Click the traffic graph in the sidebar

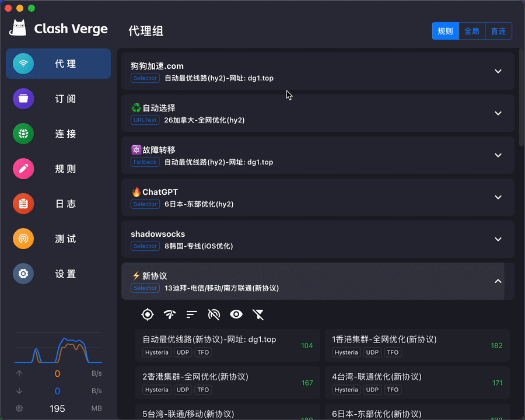point(58,348)
